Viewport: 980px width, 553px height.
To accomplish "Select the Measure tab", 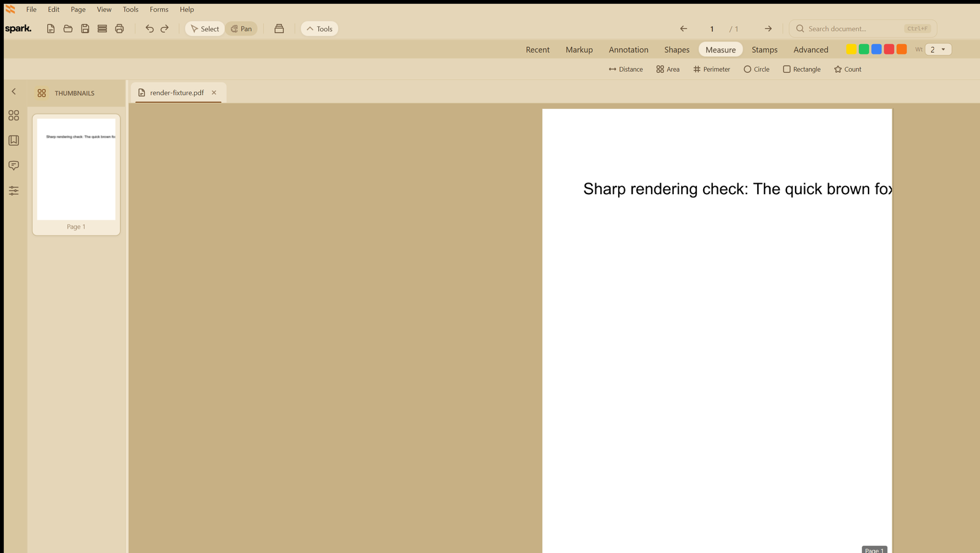I will [721, 50].
